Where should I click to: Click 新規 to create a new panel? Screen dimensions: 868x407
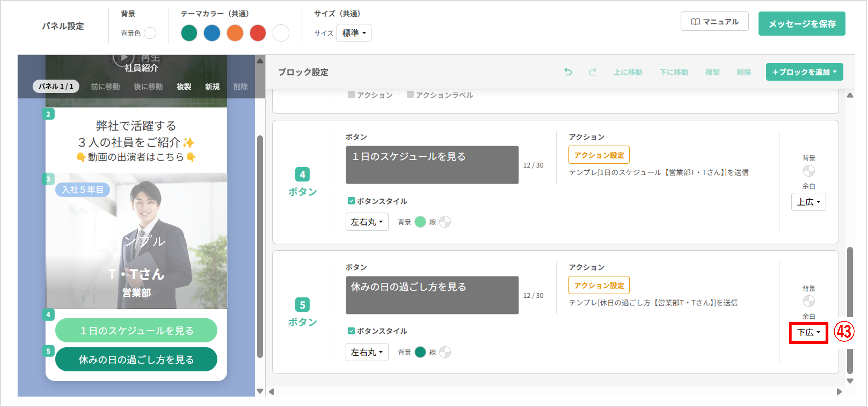pos(212,86)
